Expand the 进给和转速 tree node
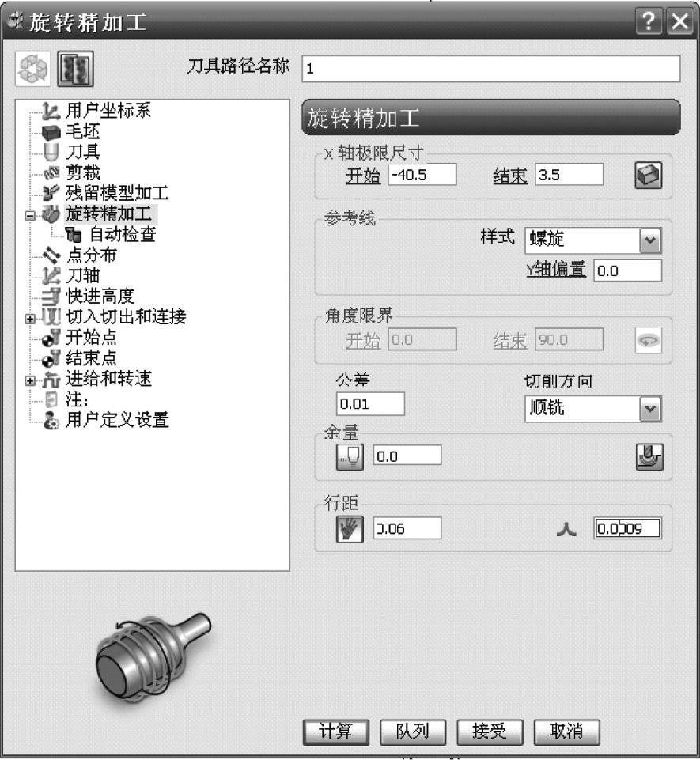 (30, 380)
